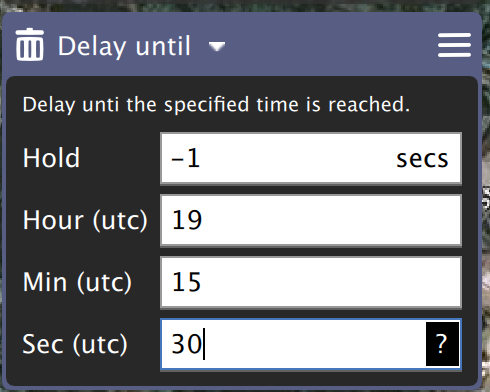Click the description text about delaying
The image size is (490, 392).
pyautogui.click(x=216, y=105)
